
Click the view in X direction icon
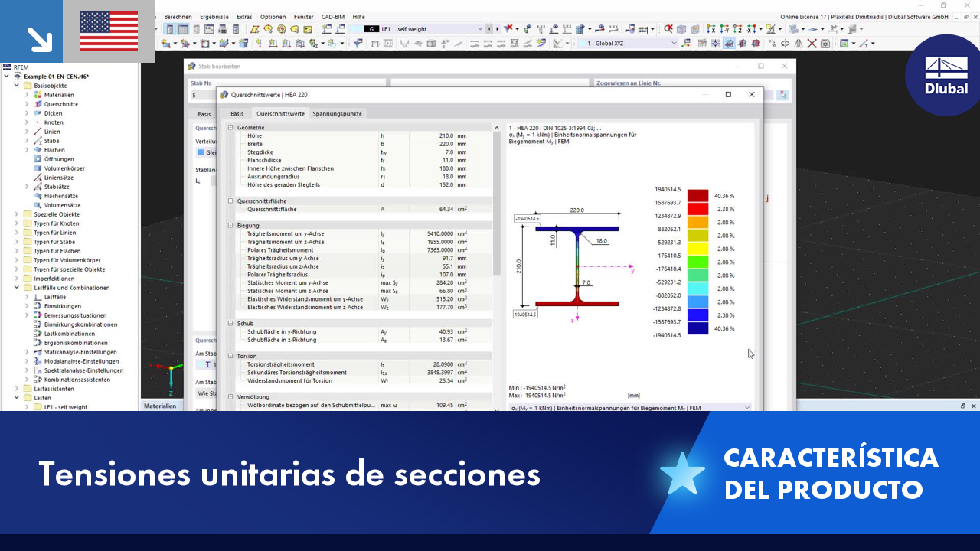[x=711, y=29]
